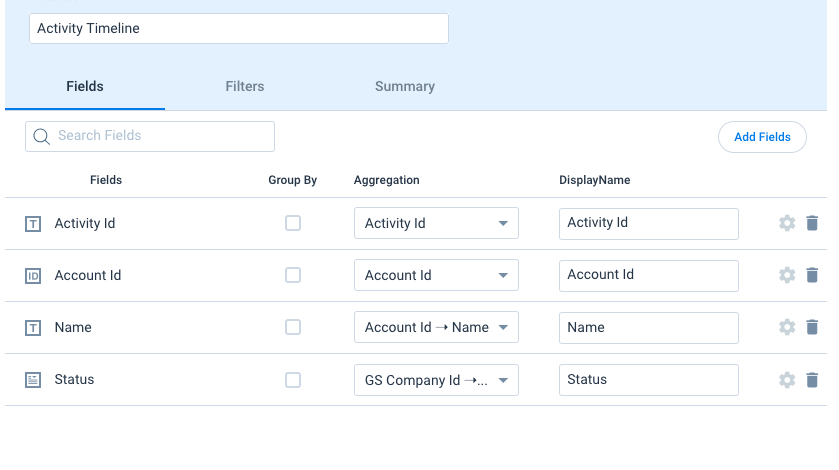
Task: Open settings gear for Account Id row
Action: coord(787,275)
